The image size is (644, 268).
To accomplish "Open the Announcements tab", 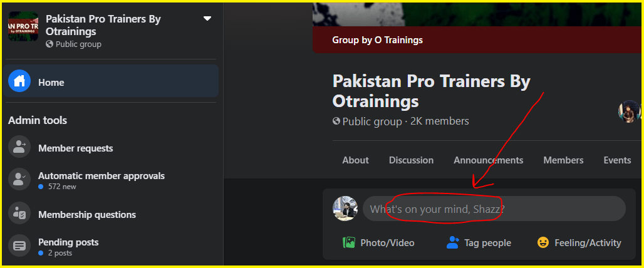I will tap(489, 160).
